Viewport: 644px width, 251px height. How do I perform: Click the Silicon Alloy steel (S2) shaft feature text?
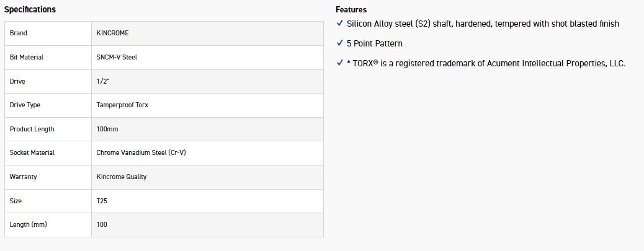coord(483,24)
